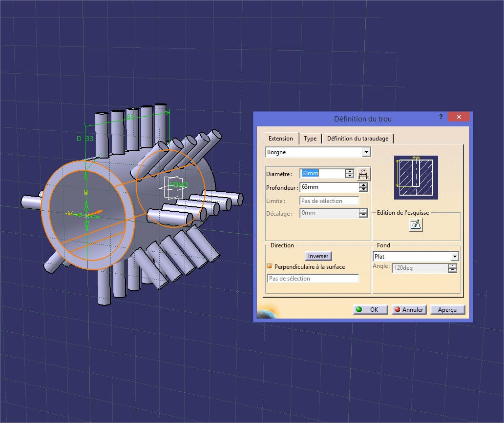Screen dimensions: 504x423
Task: Click the Annuler button
Action: [409, 310]
